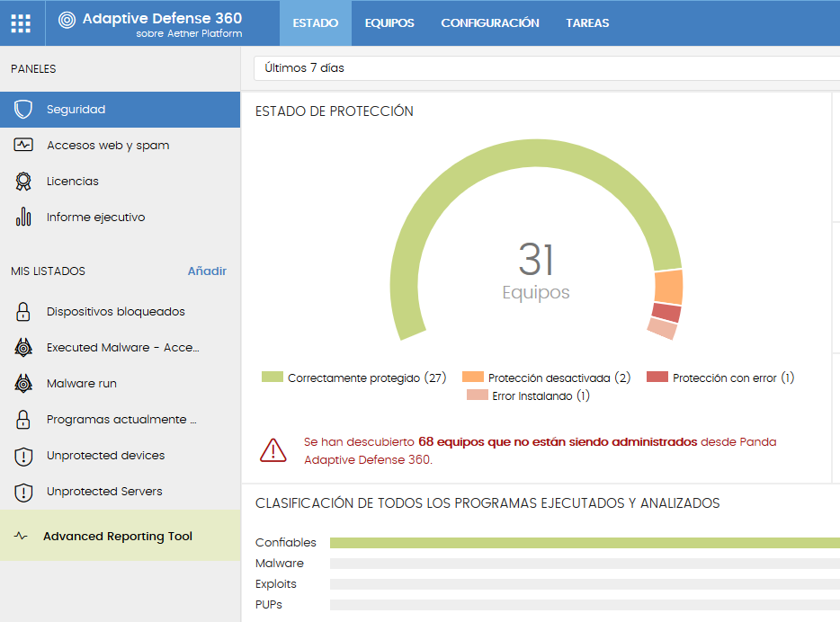Screen dimensions: 840x622
Task: Open the TAREAS tab
Action: (x=587, y=23)
